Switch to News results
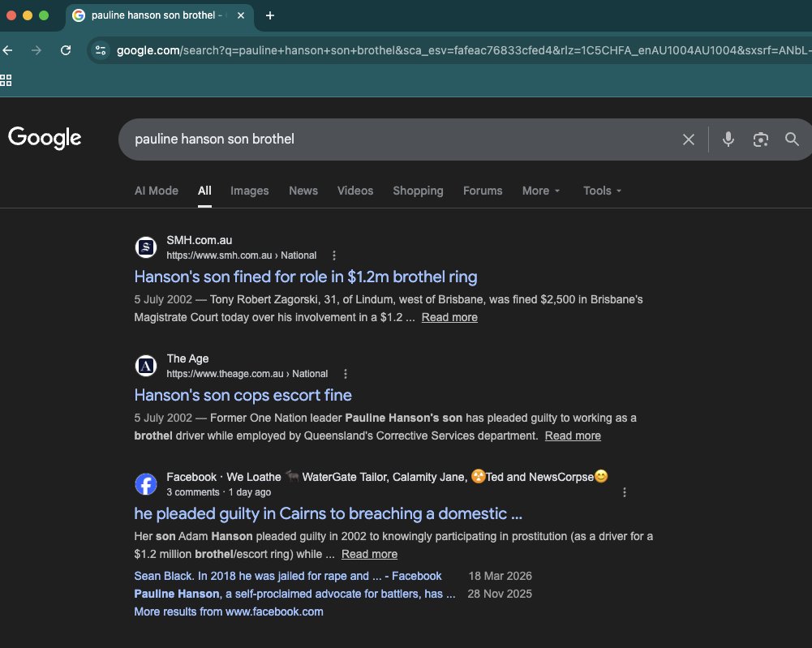 303,191
